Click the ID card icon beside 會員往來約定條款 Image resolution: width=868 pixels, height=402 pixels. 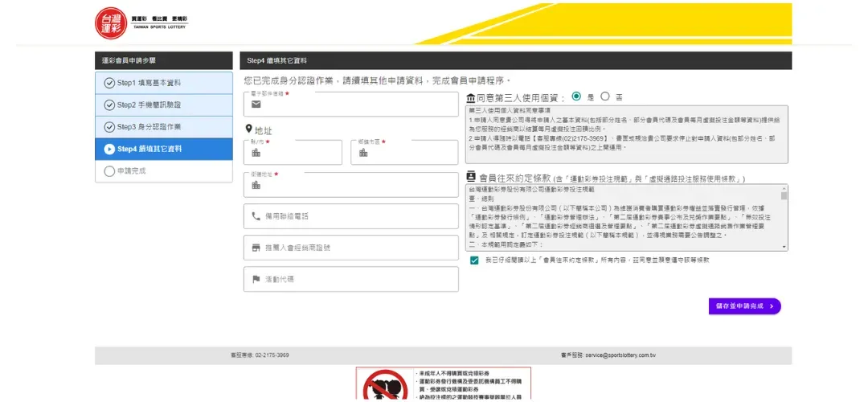tap(471, 178)
